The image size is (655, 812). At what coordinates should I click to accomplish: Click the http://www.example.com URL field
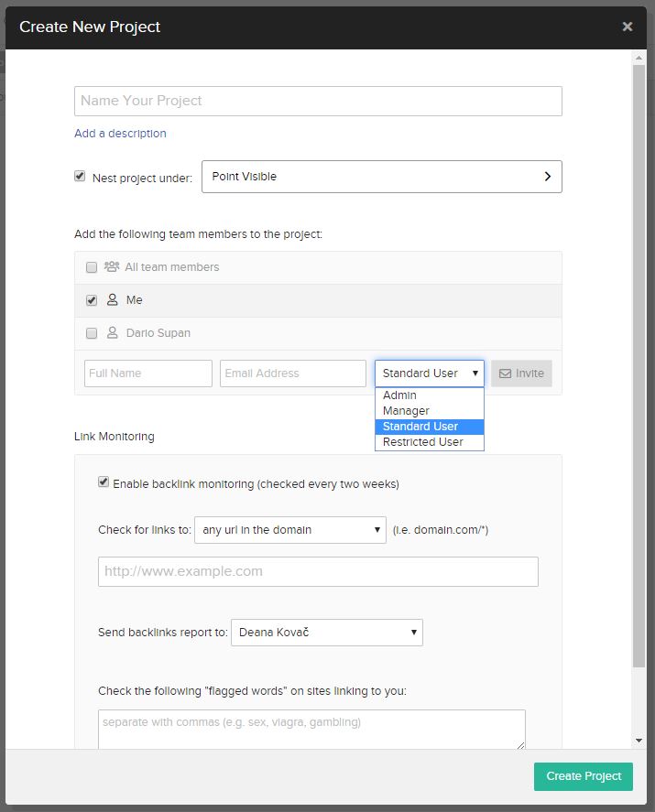point(318,572)
